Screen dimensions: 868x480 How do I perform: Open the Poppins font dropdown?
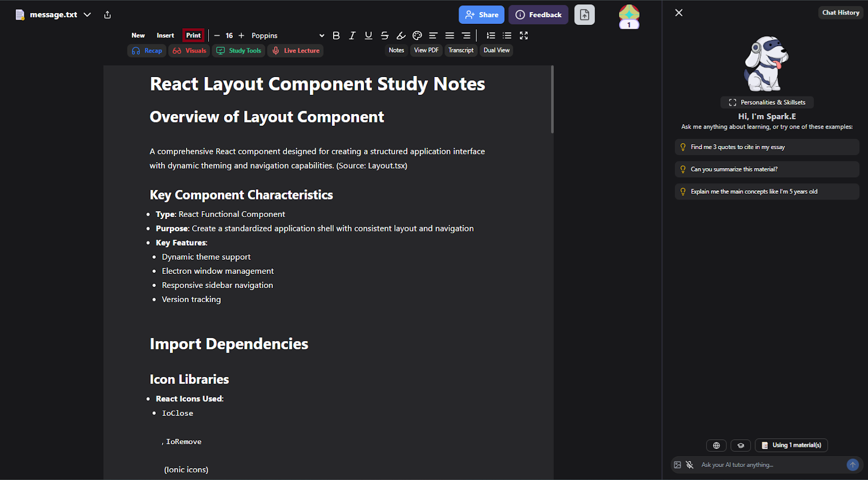[288, 36]
